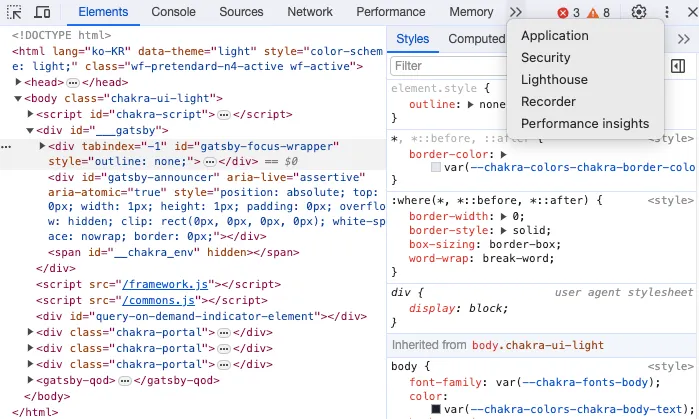
Task: Select the __chakra_env span node
Action: [x=173, y=252]
